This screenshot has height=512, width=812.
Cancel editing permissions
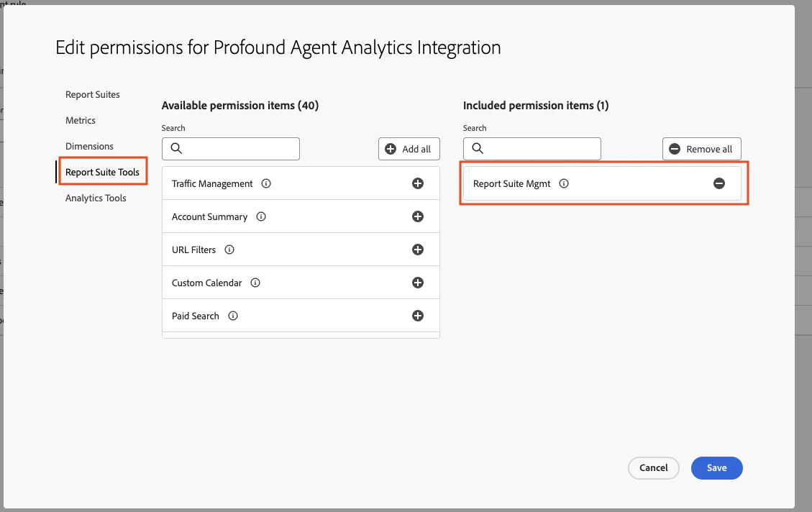click(x=654, y=468)
